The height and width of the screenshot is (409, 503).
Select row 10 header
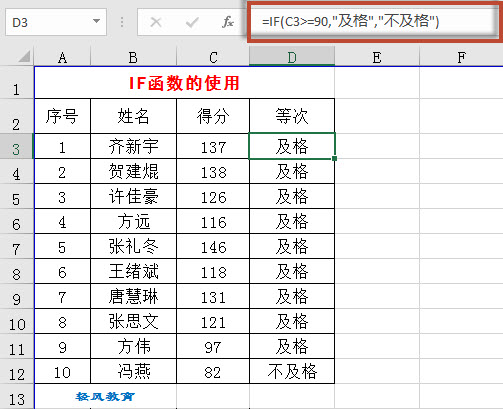[17, 321]
